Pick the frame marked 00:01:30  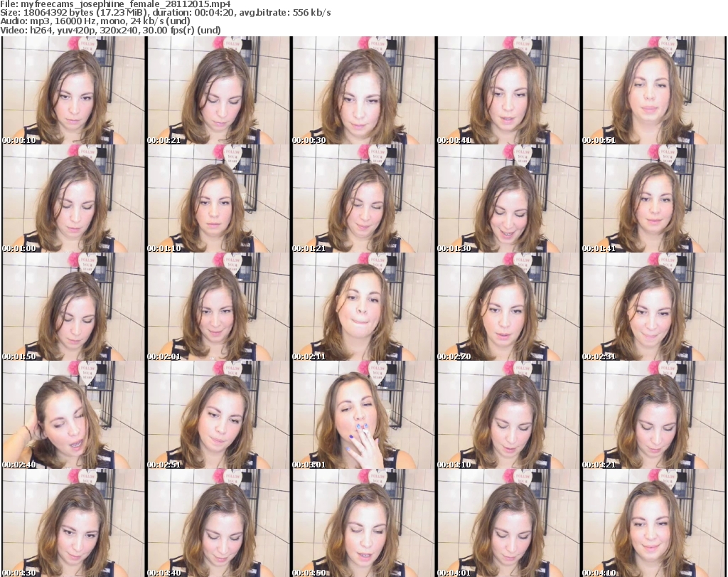click(508, 198)
